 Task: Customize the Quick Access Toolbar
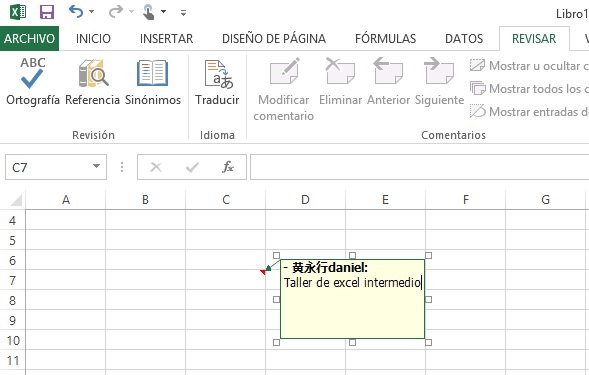[183, 13]
